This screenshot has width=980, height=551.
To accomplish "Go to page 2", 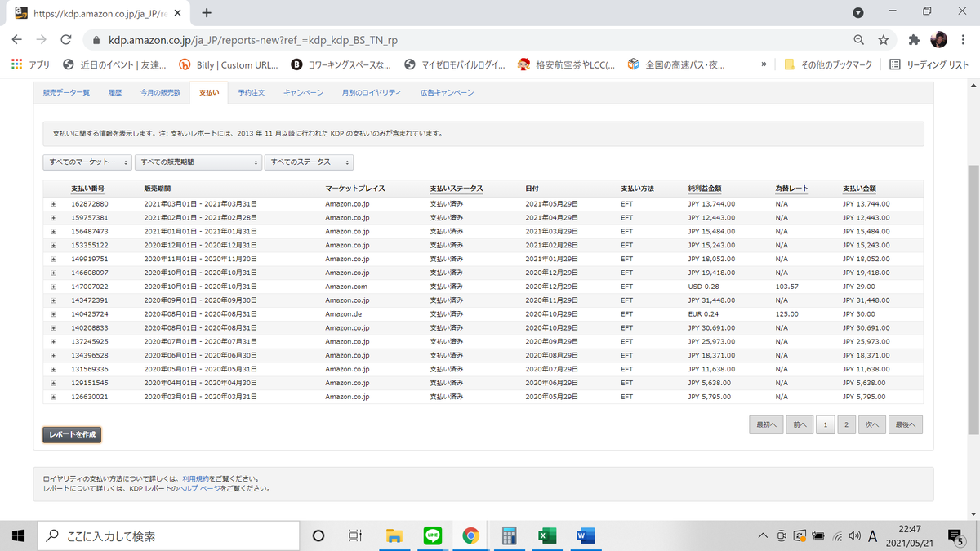I will 846,424.
